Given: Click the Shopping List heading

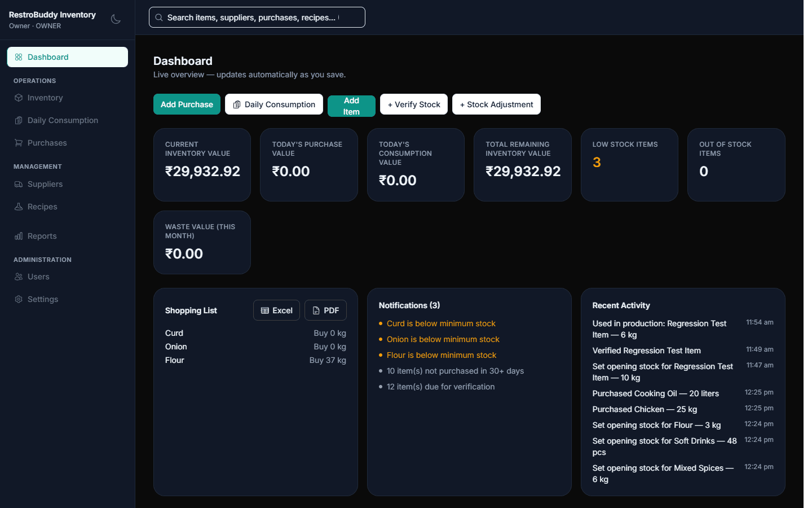Looking at the screenshot, I should pyautogui.click(x=191, y=310).
